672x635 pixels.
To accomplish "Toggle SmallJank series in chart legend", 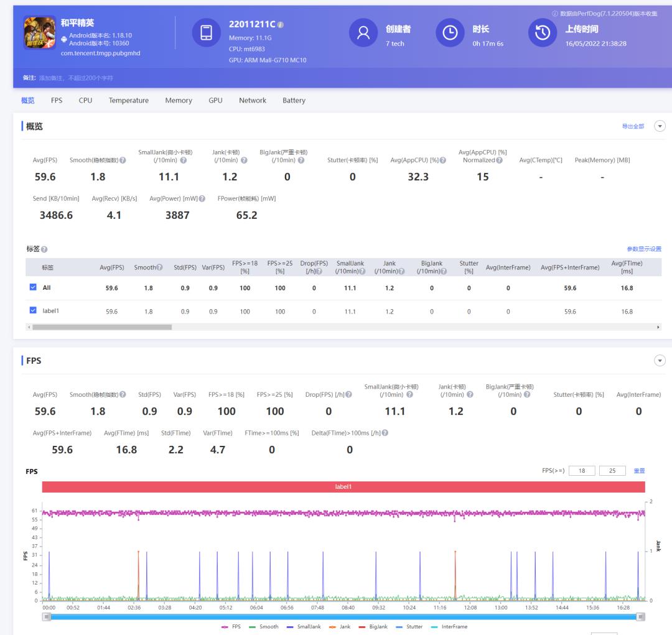I will [x=303, y=626].
